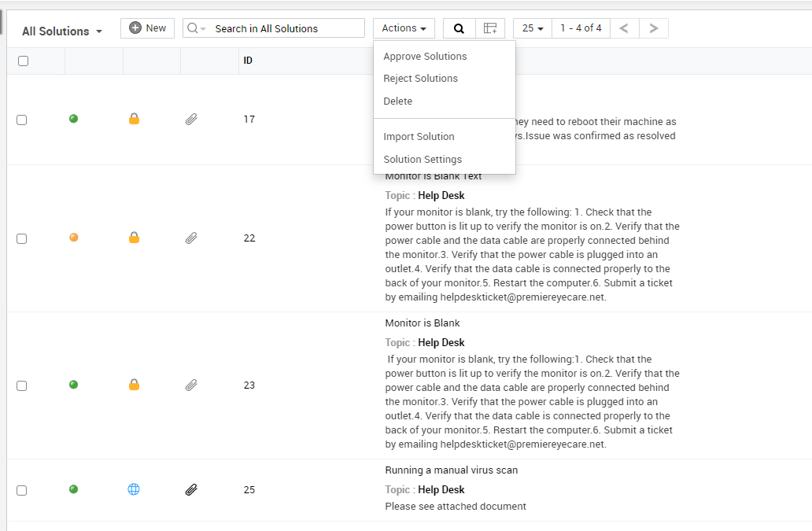Click the ID column header
Image resolution: width=812 pixels, height=531 pixels.
click(248, 61)
